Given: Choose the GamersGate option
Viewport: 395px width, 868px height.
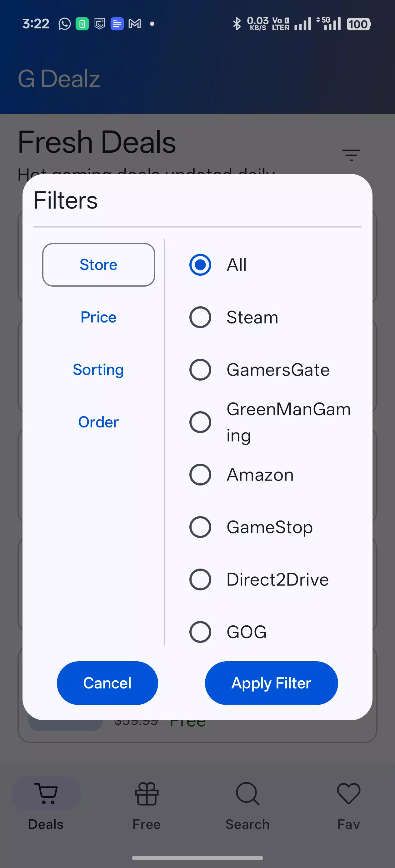Looking at the screenshot, I should 200,370.
